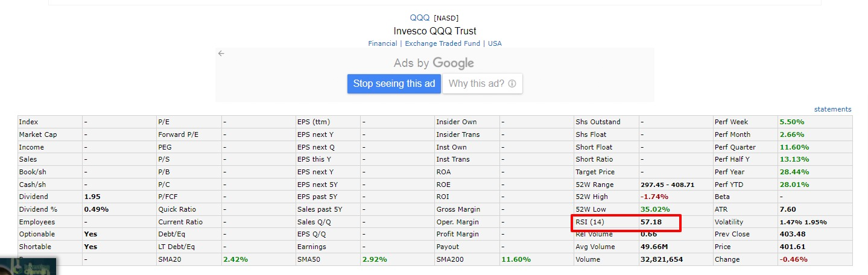Click the Profit Margin label
Screen dimensions: 868x275
[458, 234]
